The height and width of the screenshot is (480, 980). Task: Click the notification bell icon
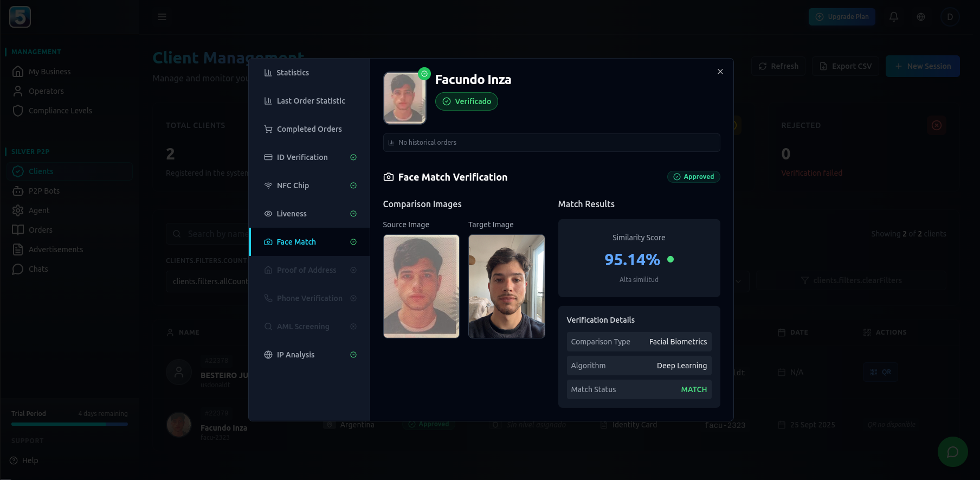pyautogui.click(x=894, y=17)
